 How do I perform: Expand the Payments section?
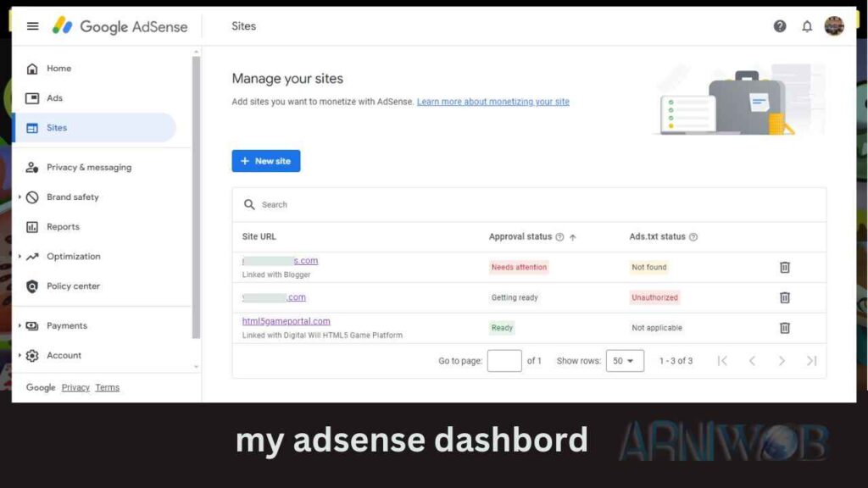pyautogui.click(x=66, y=325)
